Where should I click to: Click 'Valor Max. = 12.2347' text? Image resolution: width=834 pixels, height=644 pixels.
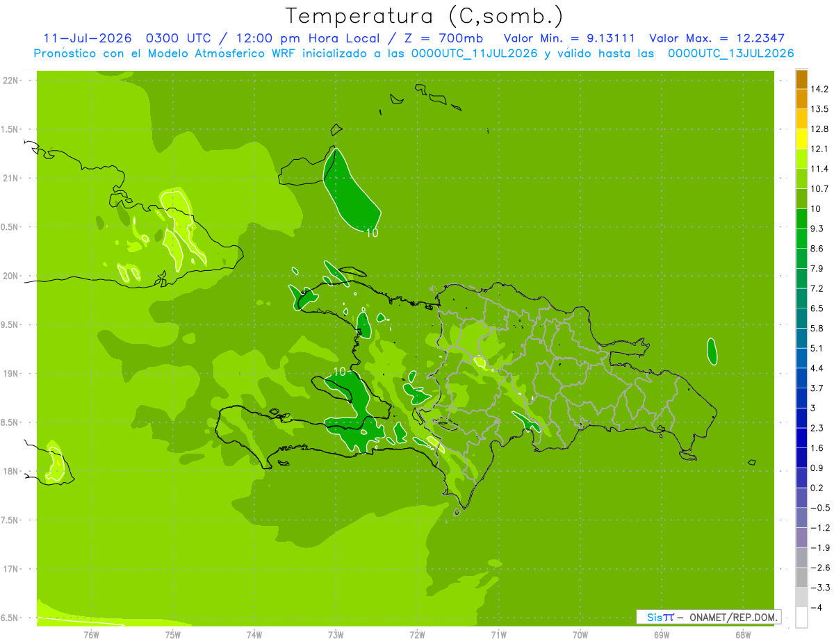pyautogui.click(x=717, y=38)
